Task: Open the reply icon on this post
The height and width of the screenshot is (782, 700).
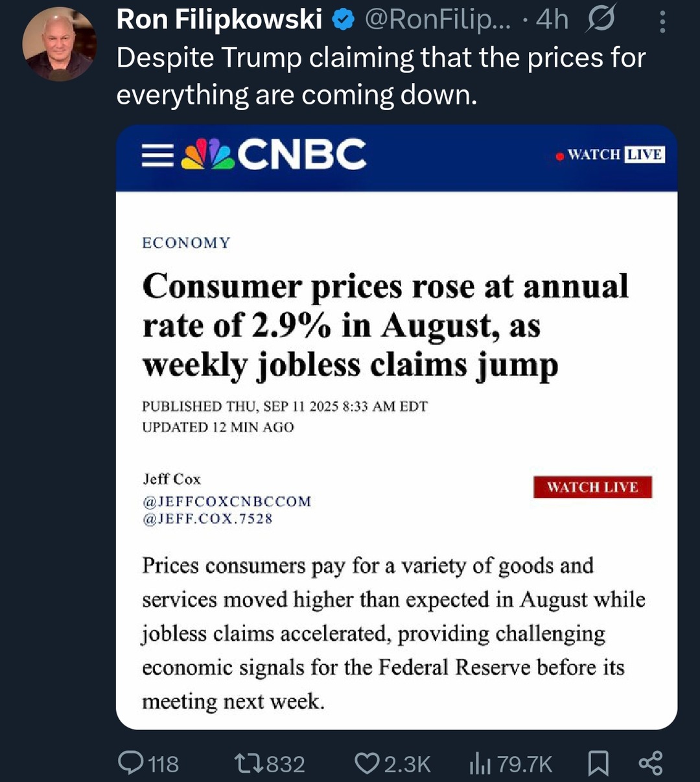Action: tap(132, 764)
